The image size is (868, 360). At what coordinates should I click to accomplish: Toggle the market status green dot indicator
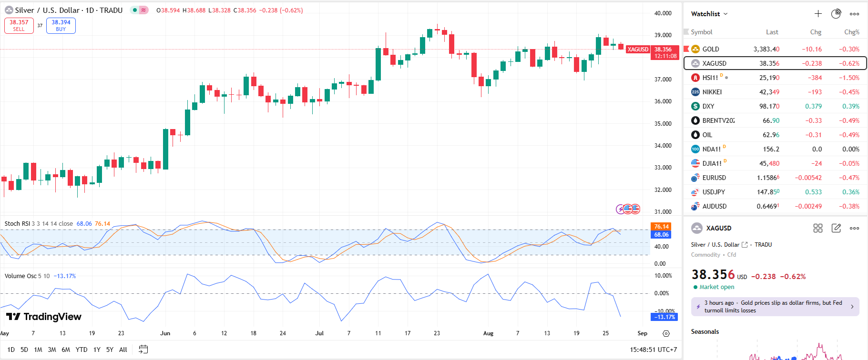135,10
